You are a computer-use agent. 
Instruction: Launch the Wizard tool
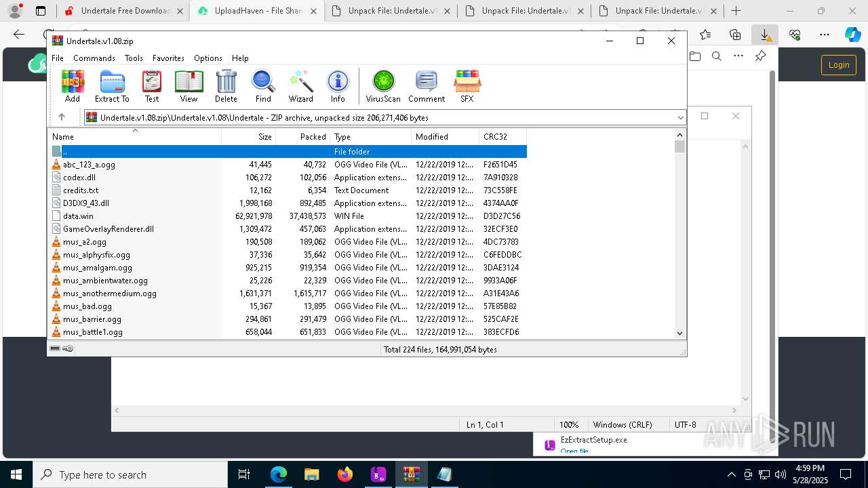(x=300, y=86)
